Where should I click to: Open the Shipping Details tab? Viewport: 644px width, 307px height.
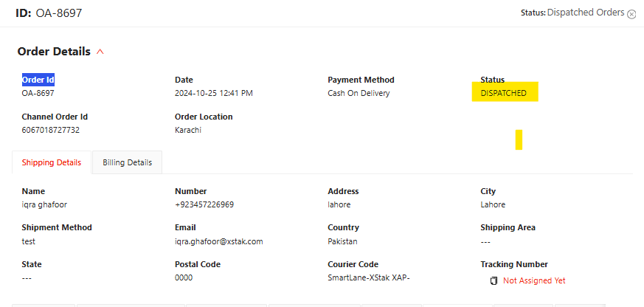tap(52, 162)
